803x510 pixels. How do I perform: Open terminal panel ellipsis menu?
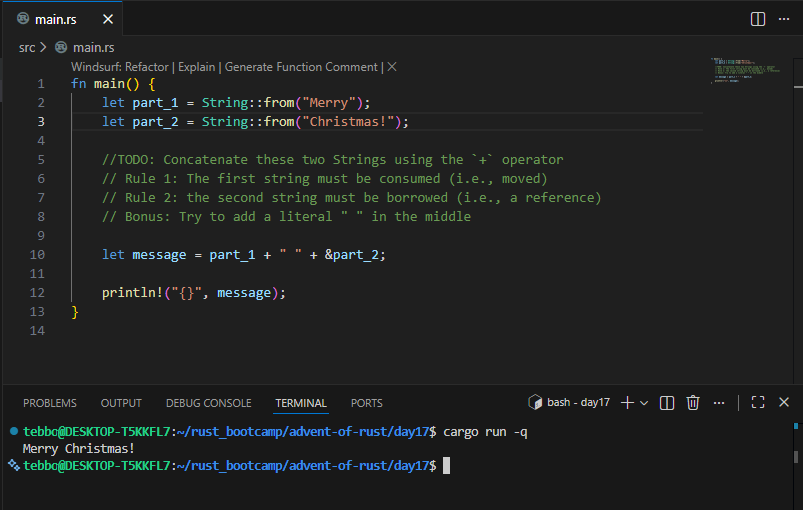point(719,403)
